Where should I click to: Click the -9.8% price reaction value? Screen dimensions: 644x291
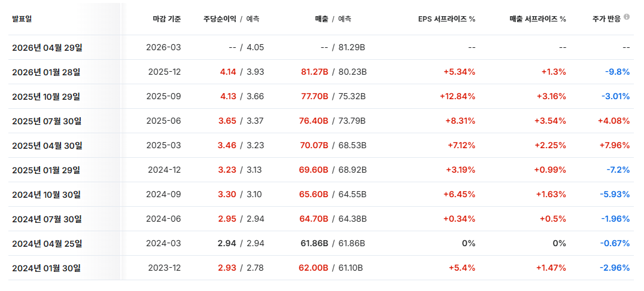(617, 72)
